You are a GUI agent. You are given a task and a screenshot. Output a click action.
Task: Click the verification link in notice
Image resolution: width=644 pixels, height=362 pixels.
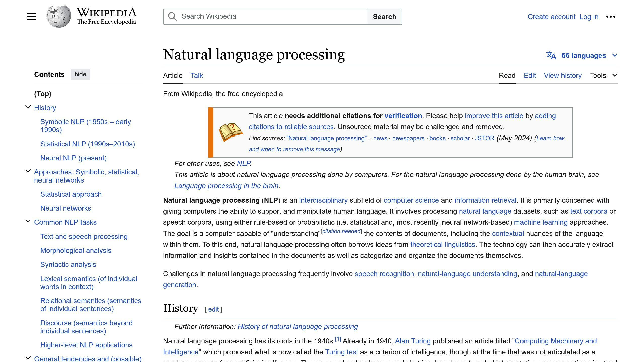tap(403, 116)
